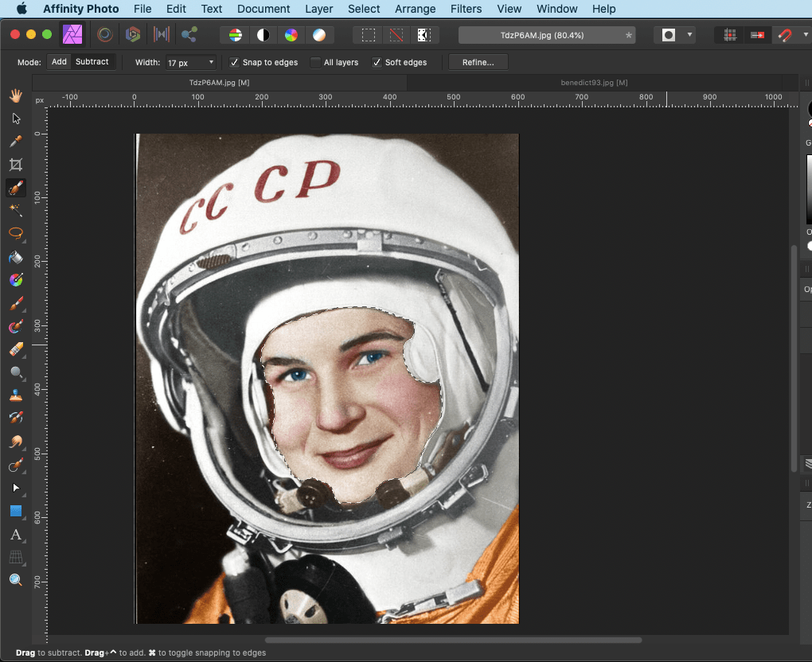This screenshot has height=662, width=812.
Task: Switch selection mode to Subtract
Action: [92, 61]
